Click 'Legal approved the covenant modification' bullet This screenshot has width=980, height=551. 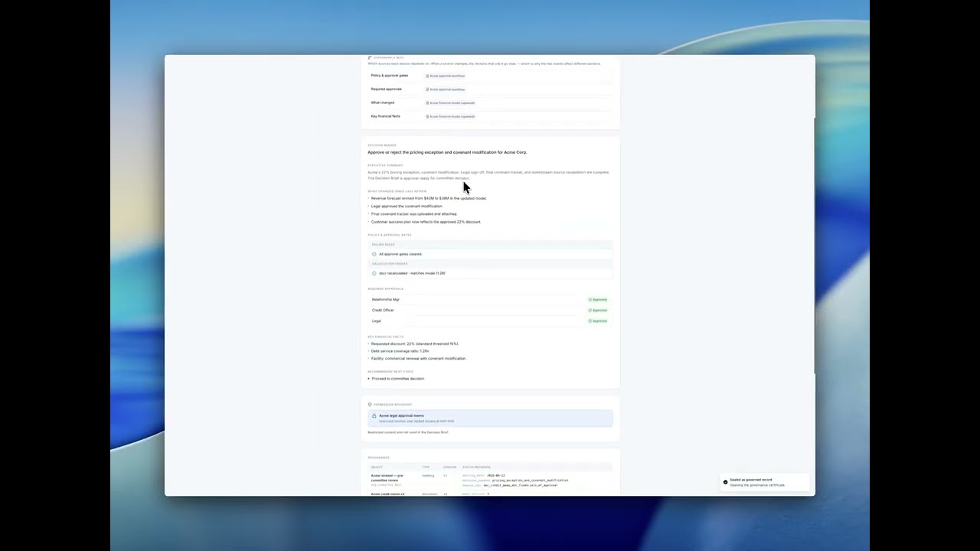click(407, 206)
